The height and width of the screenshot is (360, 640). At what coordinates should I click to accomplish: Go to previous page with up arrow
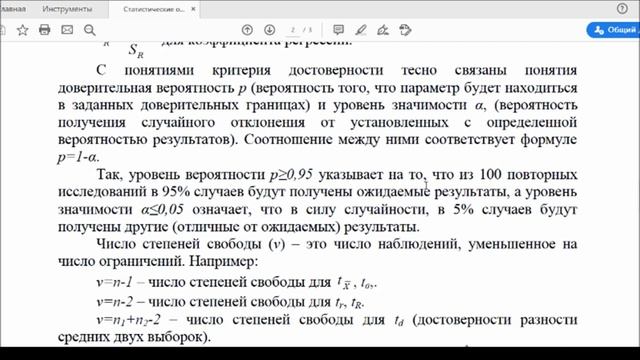tap(247, 30)
